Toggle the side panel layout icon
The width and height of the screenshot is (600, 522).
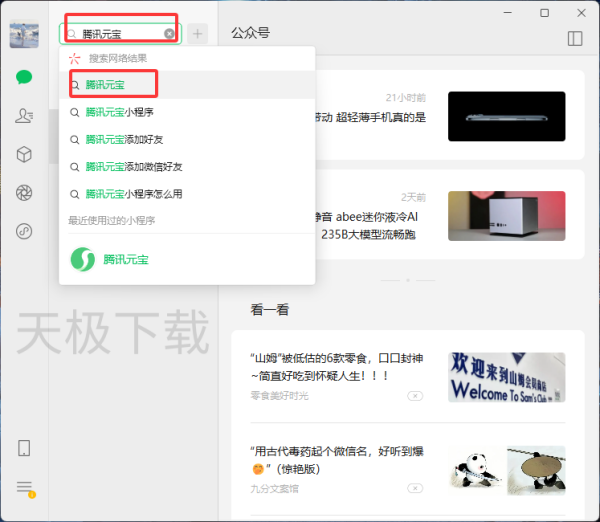[x=574, y=38]
